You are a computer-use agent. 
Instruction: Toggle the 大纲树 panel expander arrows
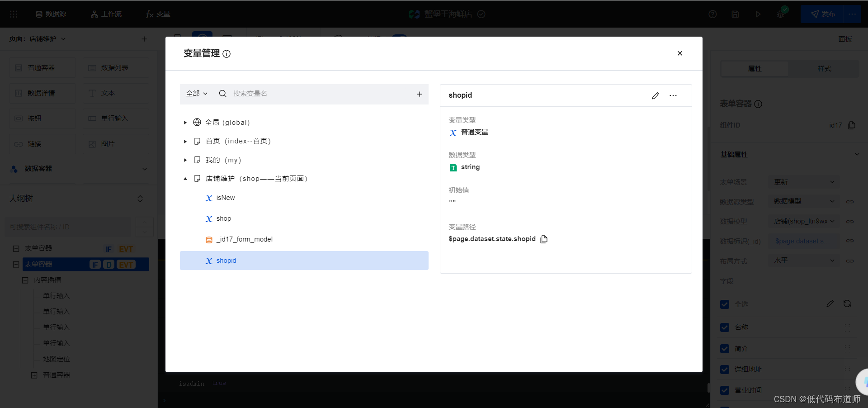tap(140, 199)
